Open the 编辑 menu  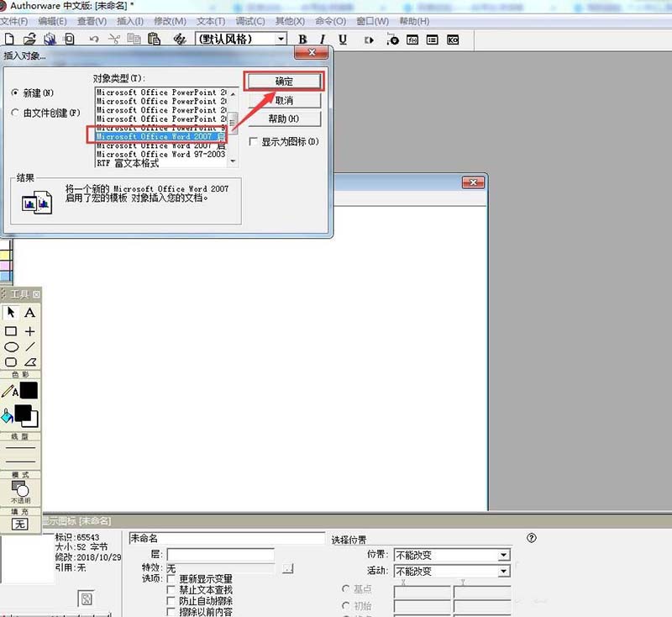(x=52, y=21)
